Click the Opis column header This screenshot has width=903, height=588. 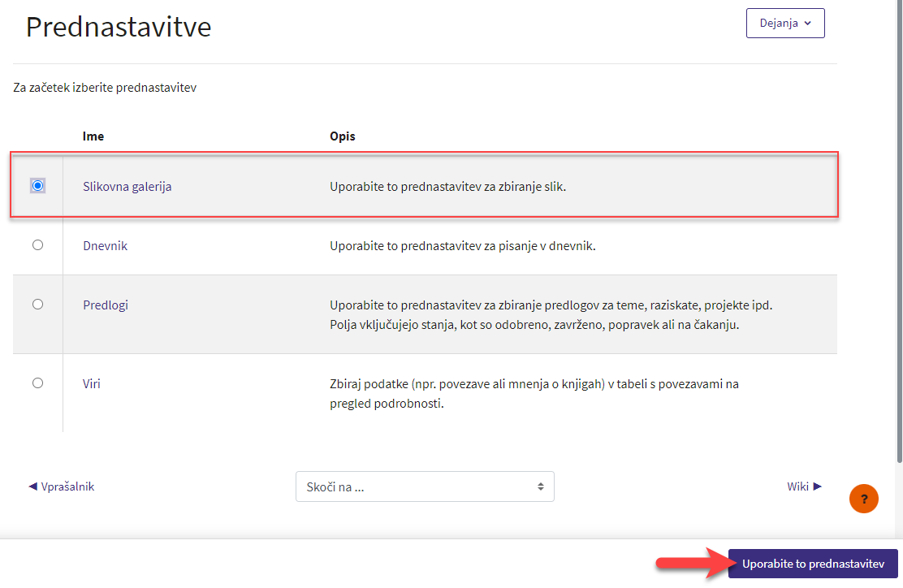(342, 136)
